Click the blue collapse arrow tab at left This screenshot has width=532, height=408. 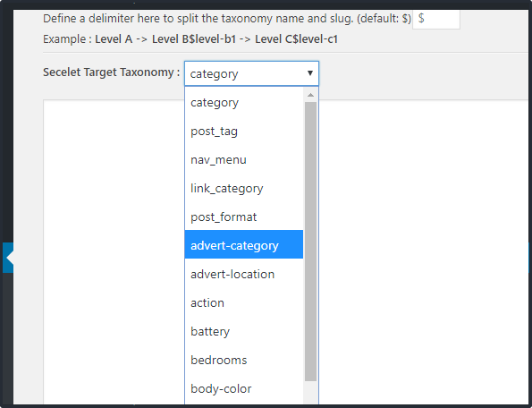click(8, 258)
